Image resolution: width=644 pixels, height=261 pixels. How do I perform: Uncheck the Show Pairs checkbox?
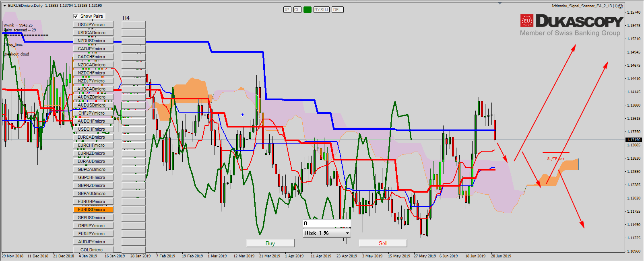click(76, 16)
